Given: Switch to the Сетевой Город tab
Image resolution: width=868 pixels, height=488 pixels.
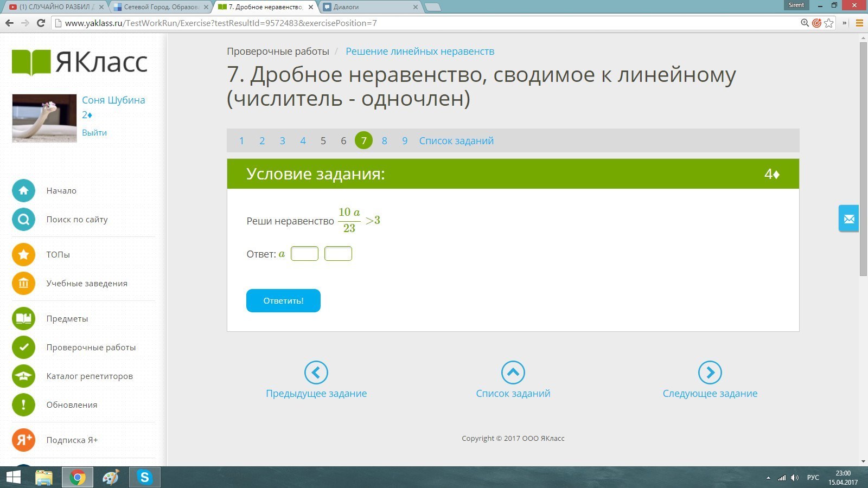Looking at the screenshot, I should (161, 7).
